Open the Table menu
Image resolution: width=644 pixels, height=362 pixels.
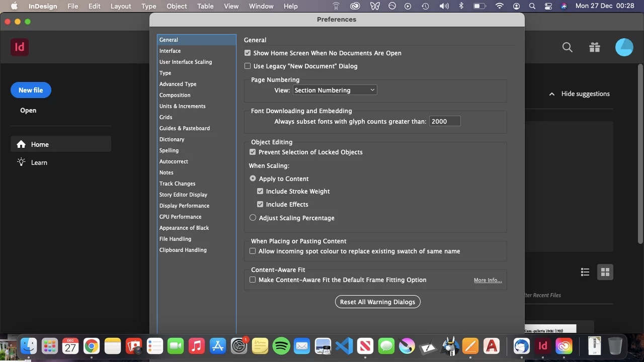point(205,6)
